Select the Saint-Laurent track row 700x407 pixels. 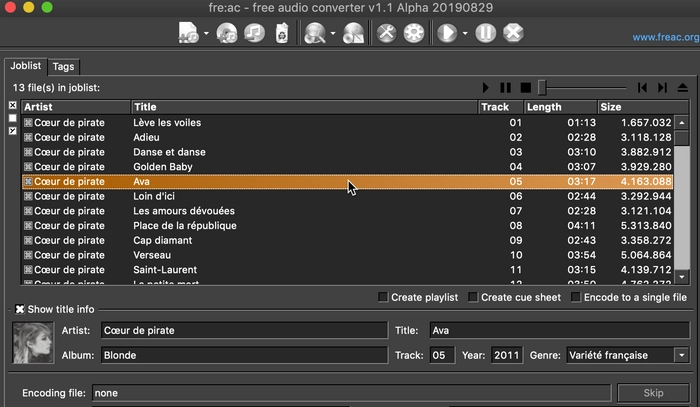click(347, 270)
